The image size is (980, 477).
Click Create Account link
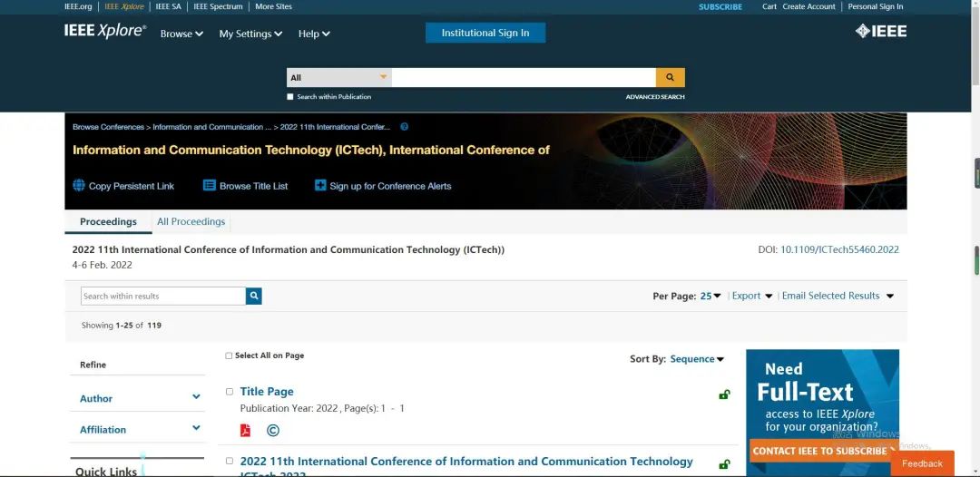tap(808, 7)
